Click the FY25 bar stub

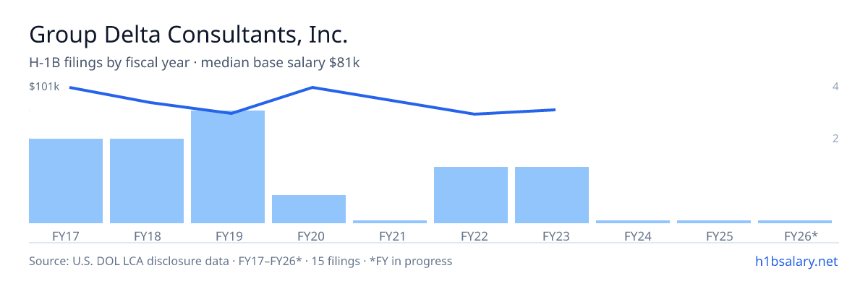coord(714,222)
